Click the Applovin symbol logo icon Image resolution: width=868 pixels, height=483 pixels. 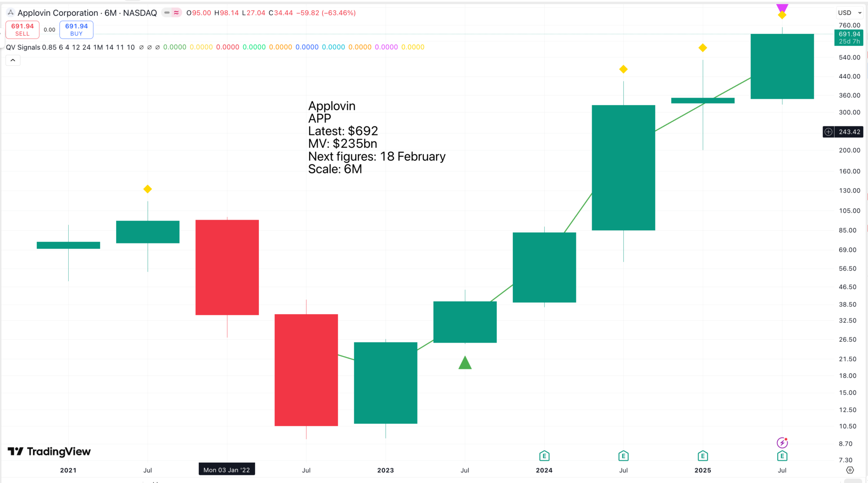(11, 13)
